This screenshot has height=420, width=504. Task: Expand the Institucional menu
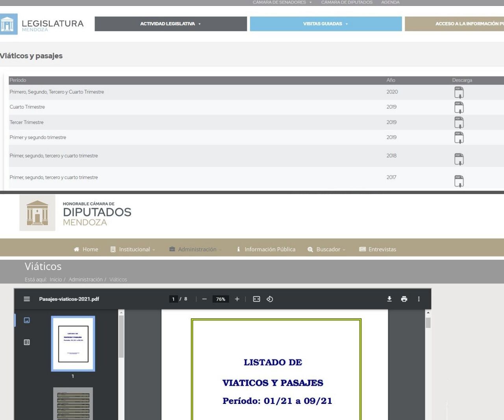click(133, 249)
